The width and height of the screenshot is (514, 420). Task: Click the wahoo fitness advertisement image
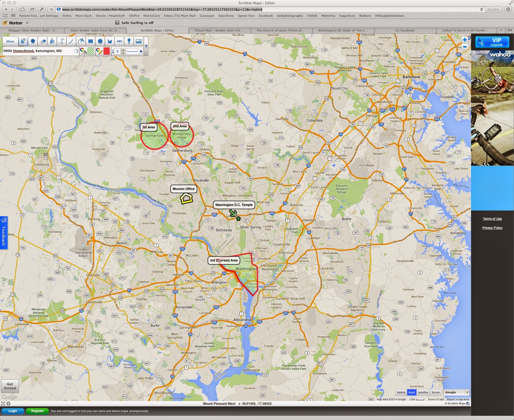(x=492, y=108)
